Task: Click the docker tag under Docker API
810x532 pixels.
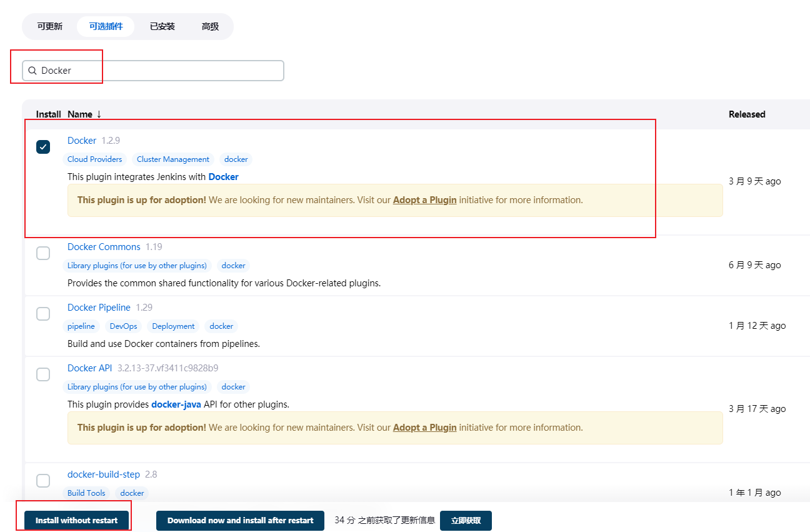Action: click(x=234, y=387)
